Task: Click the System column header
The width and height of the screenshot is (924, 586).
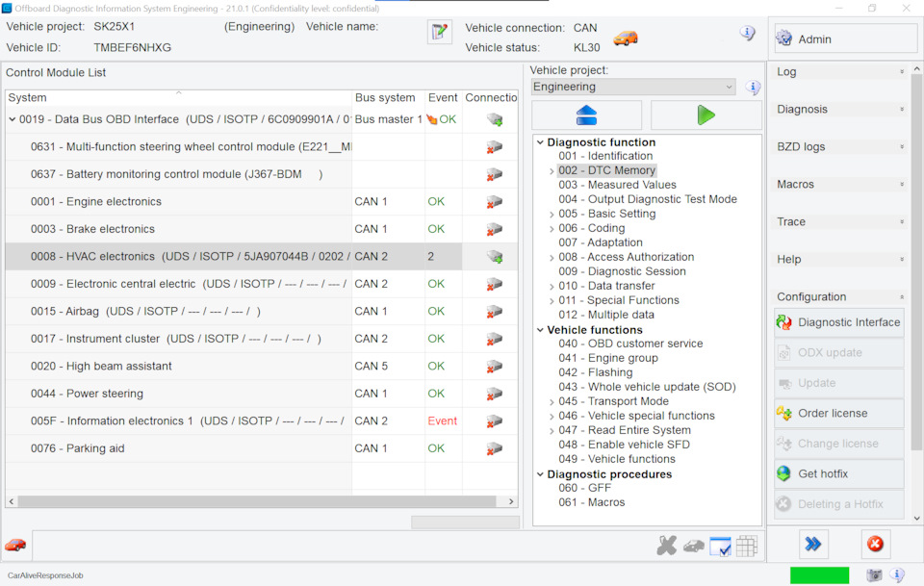Action: 179,98
